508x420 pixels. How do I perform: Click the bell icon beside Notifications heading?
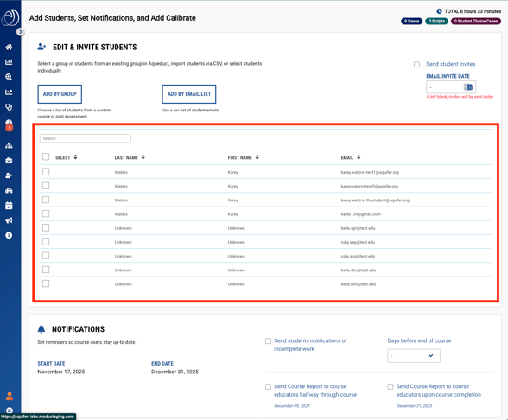coord(41,329)
